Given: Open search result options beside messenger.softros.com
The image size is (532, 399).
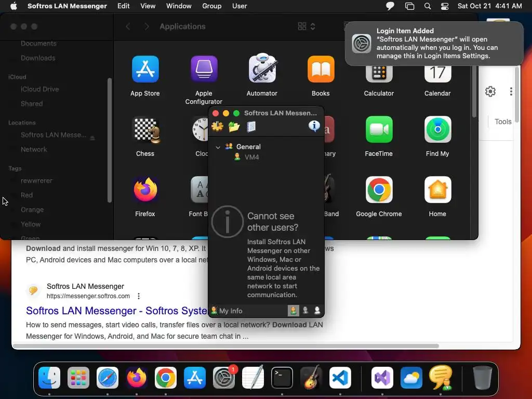Looking at the screenshot, I should click(138, 296).
